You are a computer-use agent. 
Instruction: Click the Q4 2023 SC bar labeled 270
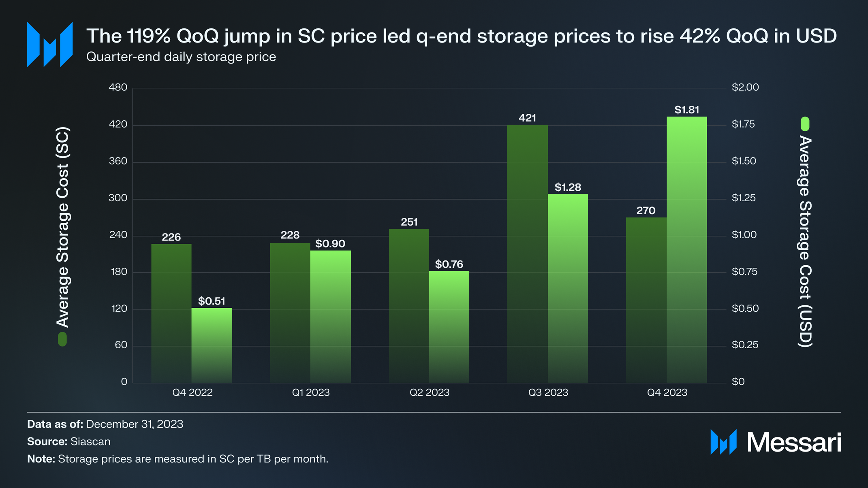646,300
